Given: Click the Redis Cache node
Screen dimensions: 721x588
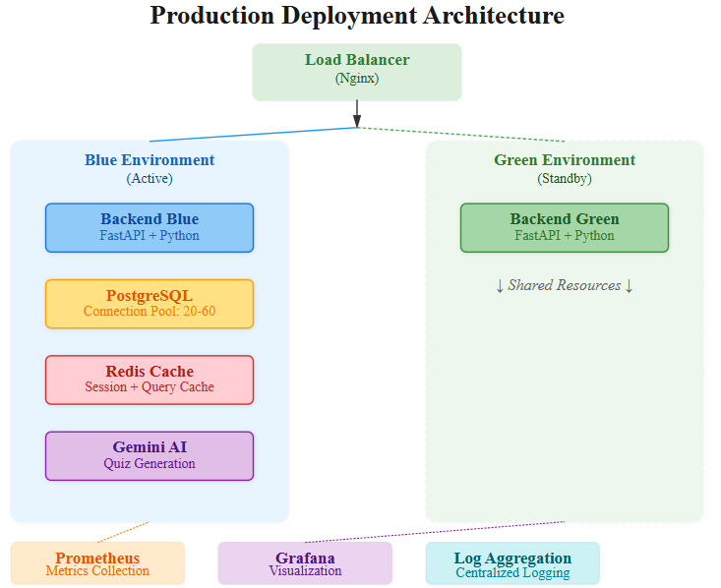Looking at the screenshot, I should pos(150,380).
